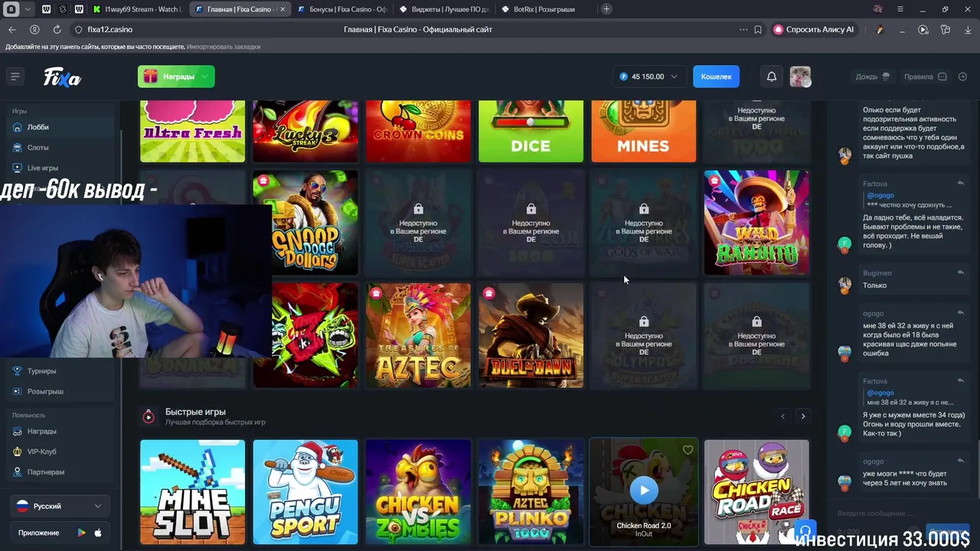This screenshot has width=980, height=551.
Task: Collapse the sidebar with the menu icon
Action: point(15,77)
